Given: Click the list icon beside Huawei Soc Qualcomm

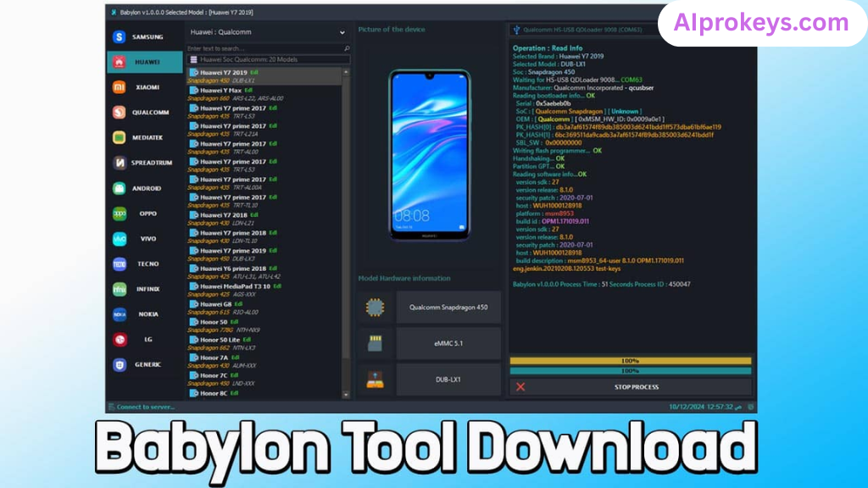Looking at the screenshot, I should [193, 59].
